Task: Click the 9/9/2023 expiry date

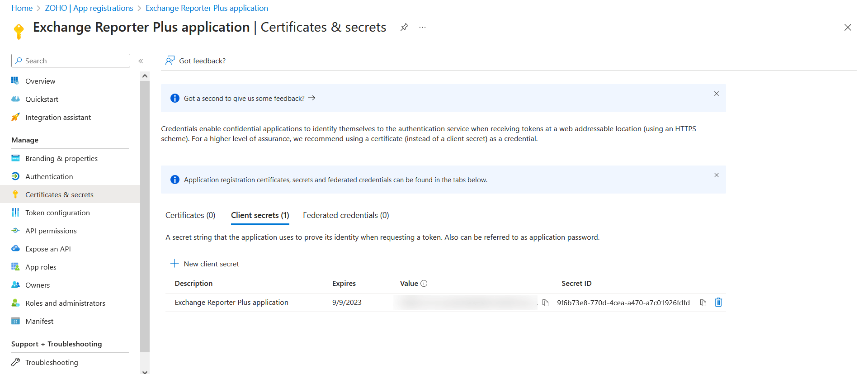Action: coord(347,303)
